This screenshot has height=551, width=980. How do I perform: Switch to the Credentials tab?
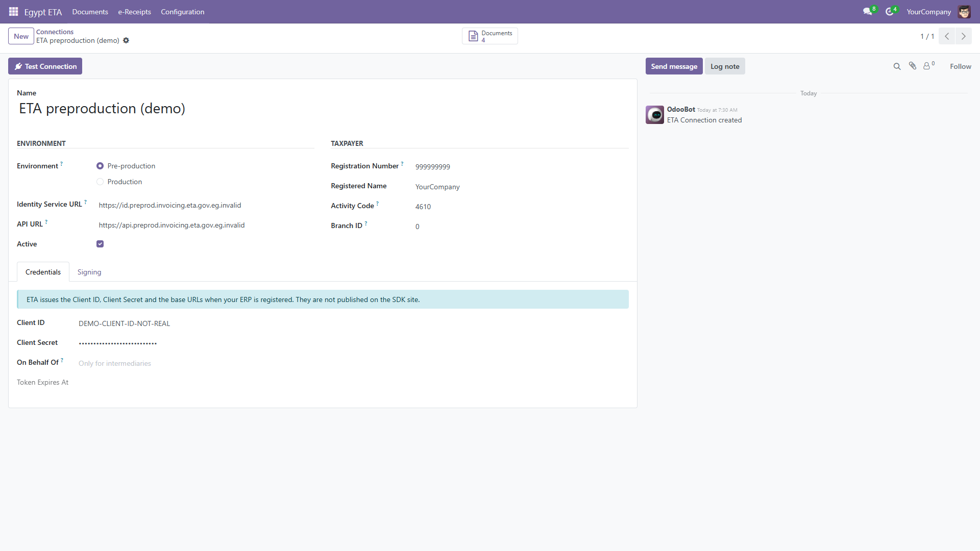43,272
